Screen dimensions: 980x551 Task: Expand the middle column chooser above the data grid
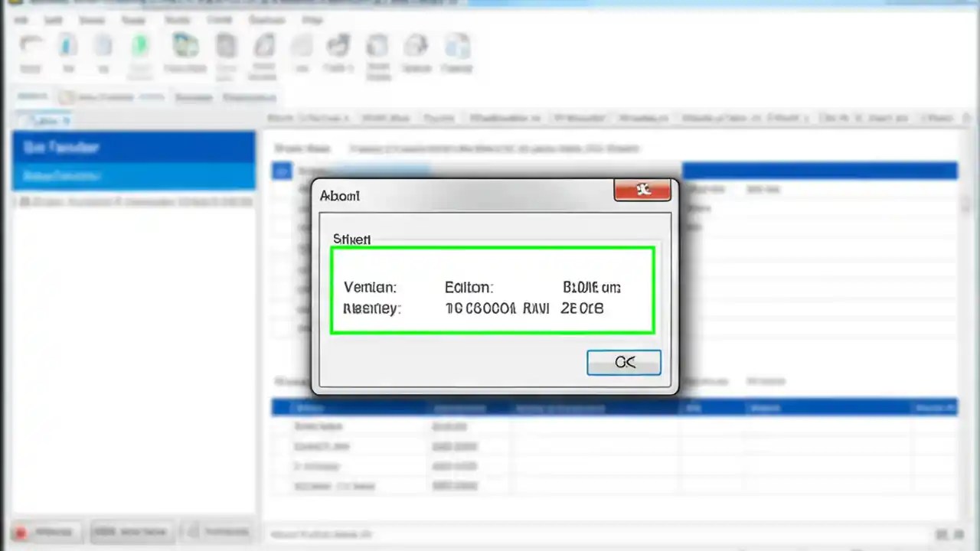pyautogui.click(x=578, y=118)
